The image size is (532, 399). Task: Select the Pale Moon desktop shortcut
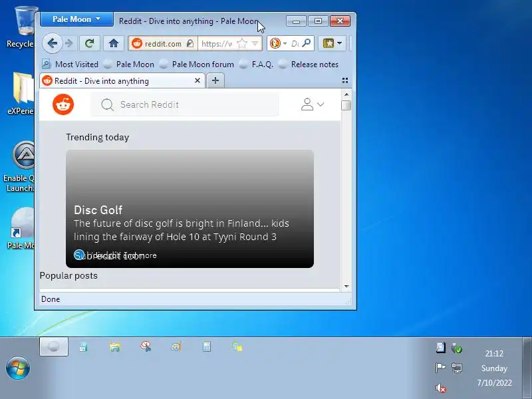22,228
